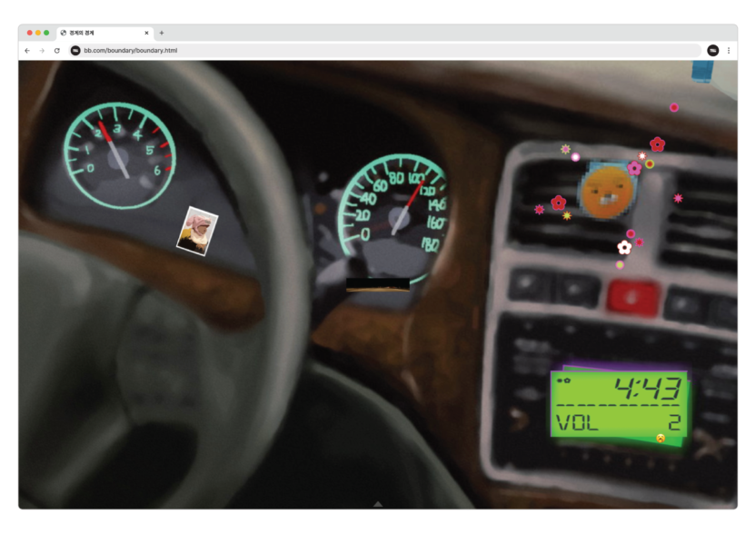Click the speedometer gauge in the center

397,211
